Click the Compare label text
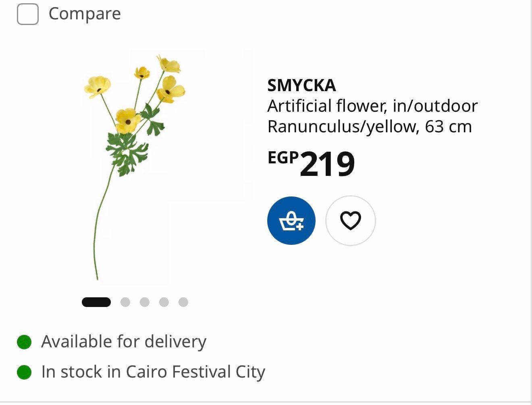Screen dimensions: 532x405 [85, 14]
